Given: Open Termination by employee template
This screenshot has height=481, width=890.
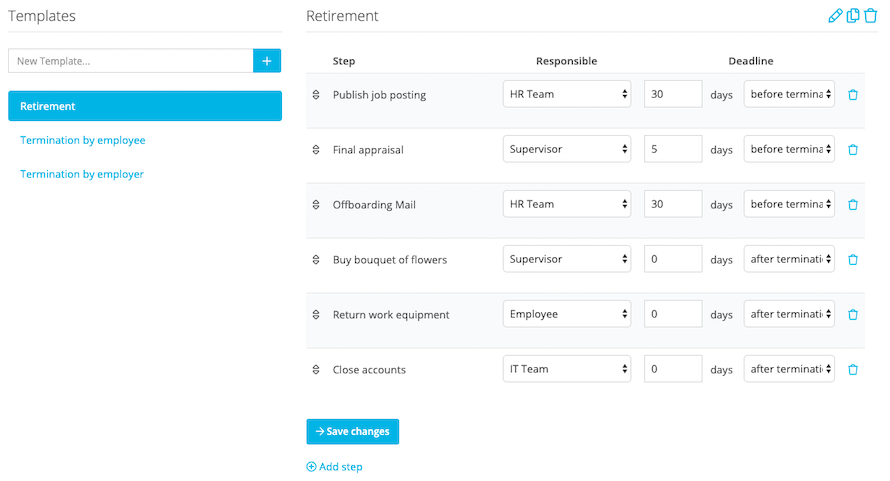Looking at the screenshot, I should 83,140.
